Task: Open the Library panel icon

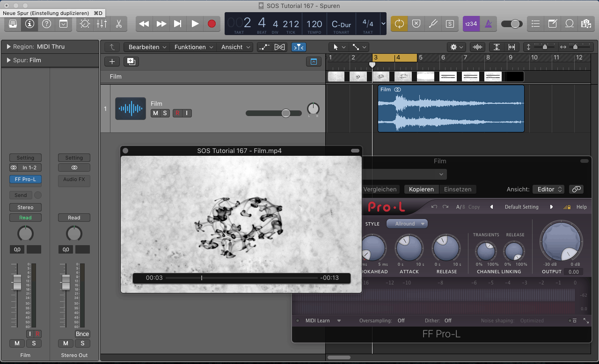Action: 13,24
